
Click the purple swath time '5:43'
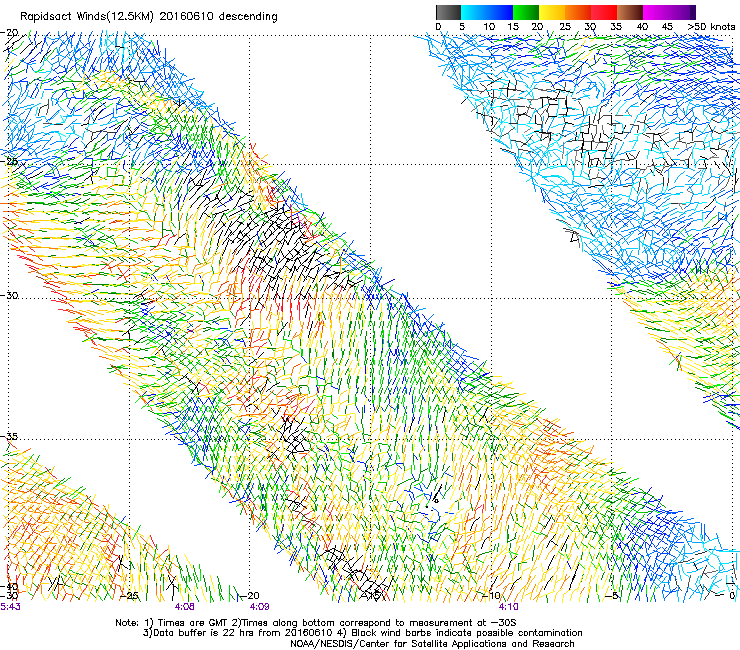click(10, 607)
